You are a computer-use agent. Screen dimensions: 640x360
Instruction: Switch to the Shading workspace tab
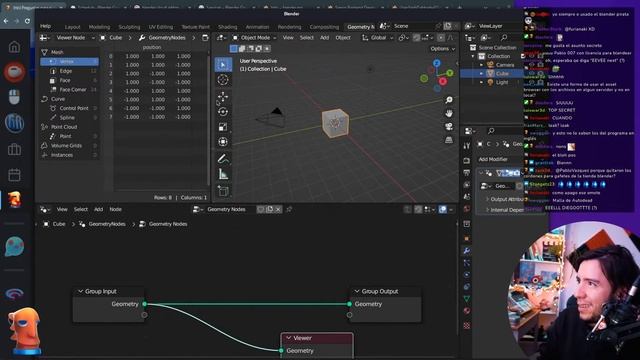227,27
